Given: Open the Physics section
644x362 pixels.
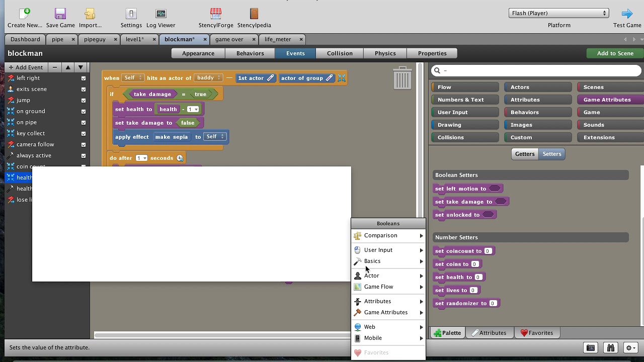Looking at the screenshot, I should tap(385, 53).
